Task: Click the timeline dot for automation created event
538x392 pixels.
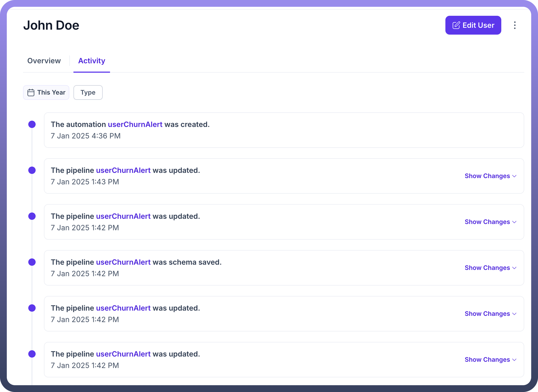Action: click(x=32, y=124)
